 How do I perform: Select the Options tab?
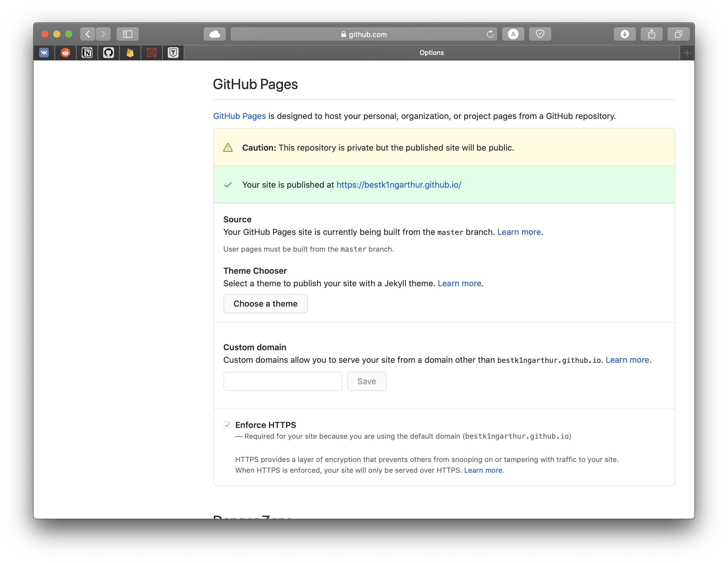432,53
